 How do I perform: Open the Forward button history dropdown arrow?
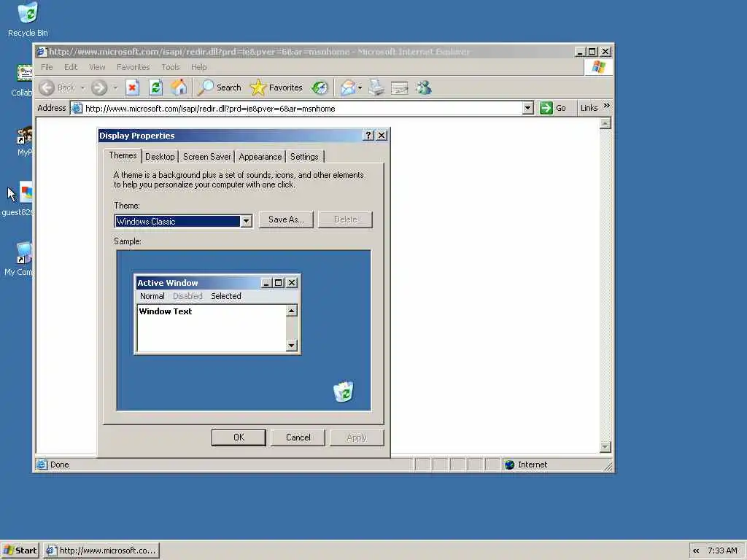point(115,88)
